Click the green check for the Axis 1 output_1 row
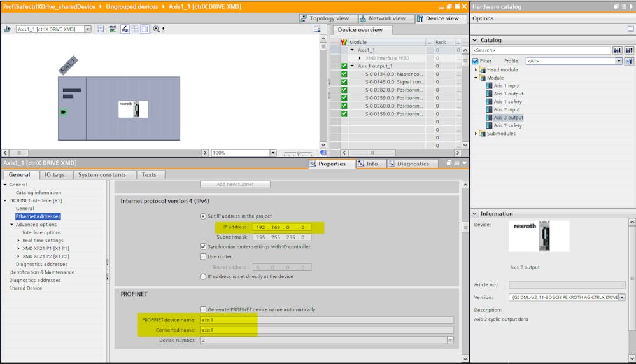This screenshot has width=636, height=364. pyautogui.click(x=344, y=66)
